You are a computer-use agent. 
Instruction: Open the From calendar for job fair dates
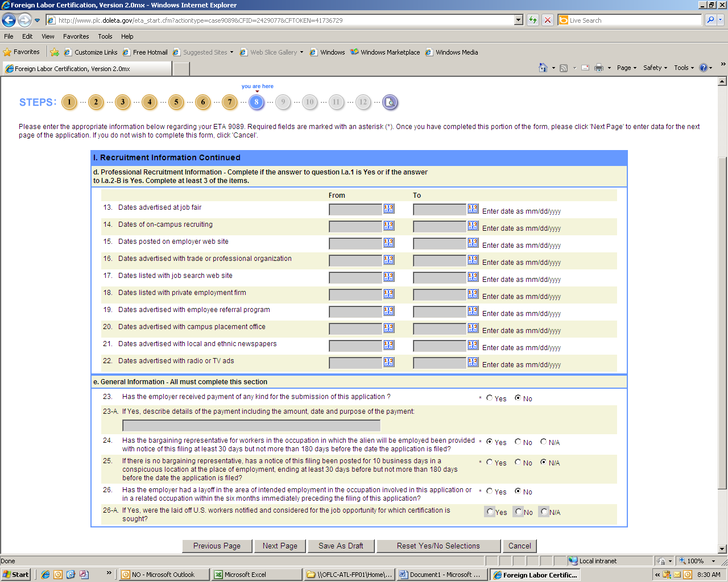tap(389, 209)
